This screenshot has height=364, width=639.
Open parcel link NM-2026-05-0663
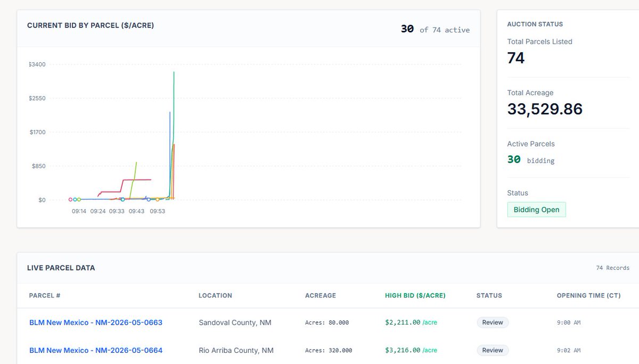point(96,322)
